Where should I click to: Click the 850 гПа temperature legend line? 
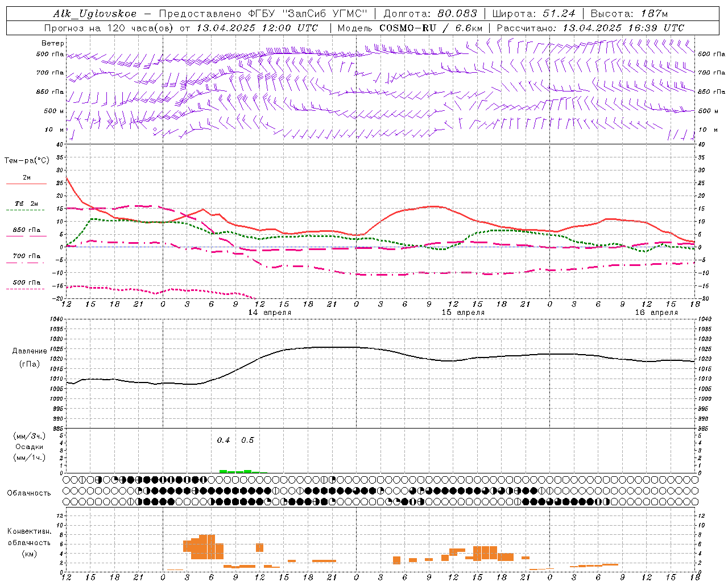(26, 236)
